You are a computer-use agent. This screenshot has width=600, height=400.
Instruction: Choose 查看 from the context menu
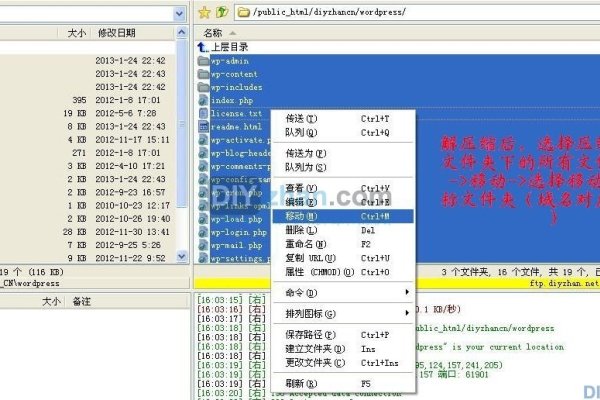(x=344, y=188)
